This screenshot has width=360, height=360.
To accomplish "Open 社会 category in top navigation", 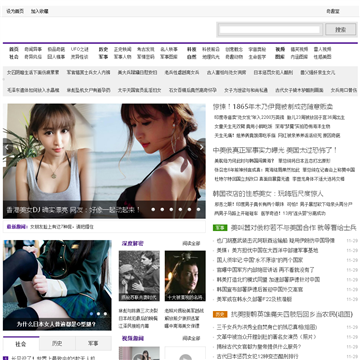I will [x=14, y=57].
